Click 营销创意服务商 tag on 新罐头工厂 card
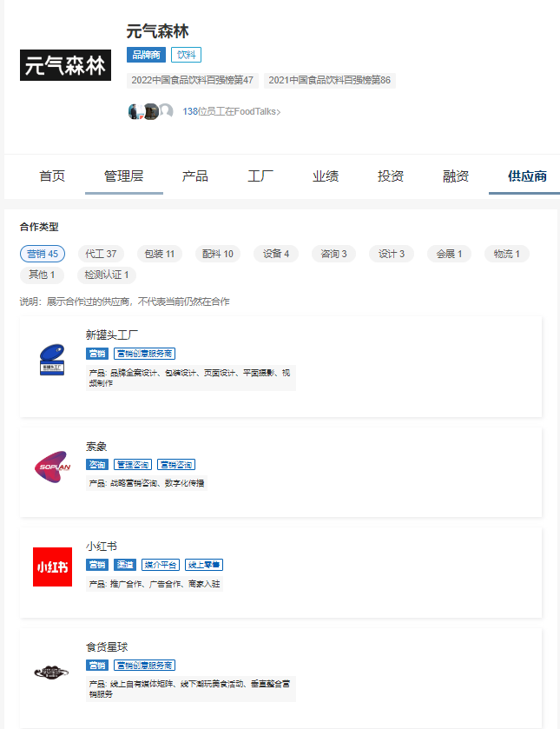The image size is (560, 729). pyautogui.click(x=144, y=354)
